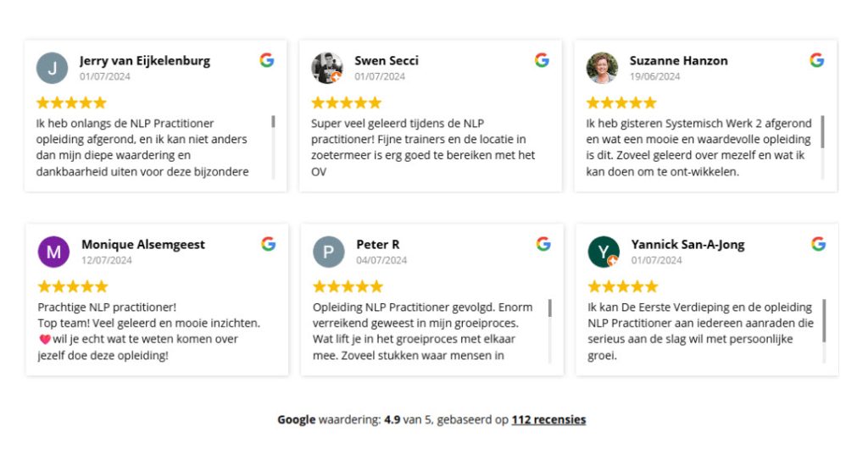Click reviewer name Suzanne Hanzon
This screenshot has width=868, height=460.
pos(678,60)
